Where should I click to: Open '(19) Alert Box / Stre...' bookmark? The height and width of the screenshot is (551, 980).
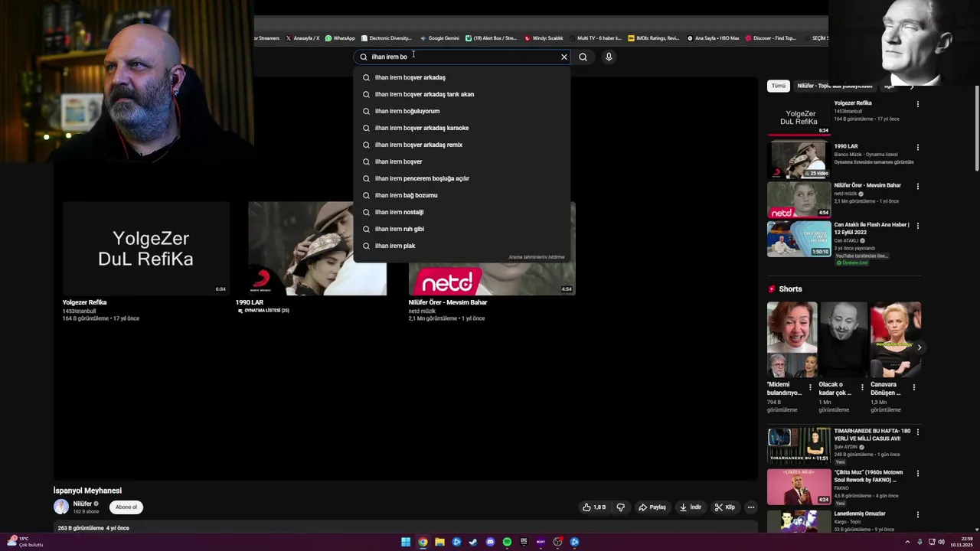click(x=492, y=38)
